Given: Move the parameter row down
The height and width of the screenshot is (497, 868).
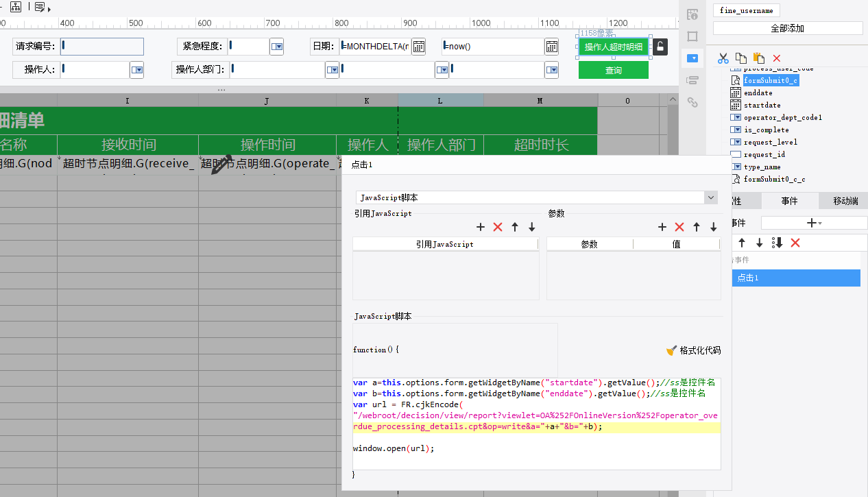Looking at the screenshot, I should 714,227.
